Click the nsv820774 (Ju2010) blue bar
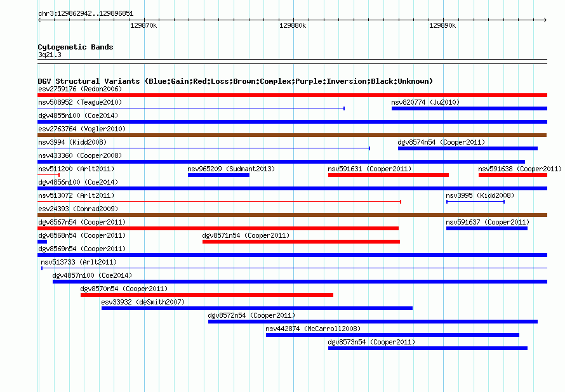Viewport: 565px width, 392px height. (x=469, y=108)
